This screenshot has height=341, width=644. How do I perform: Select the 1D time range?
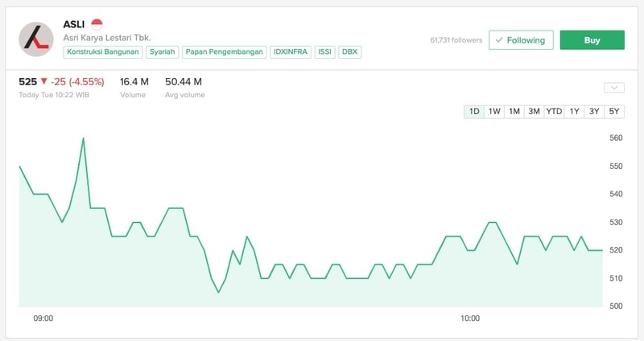(x=474, y=112)
